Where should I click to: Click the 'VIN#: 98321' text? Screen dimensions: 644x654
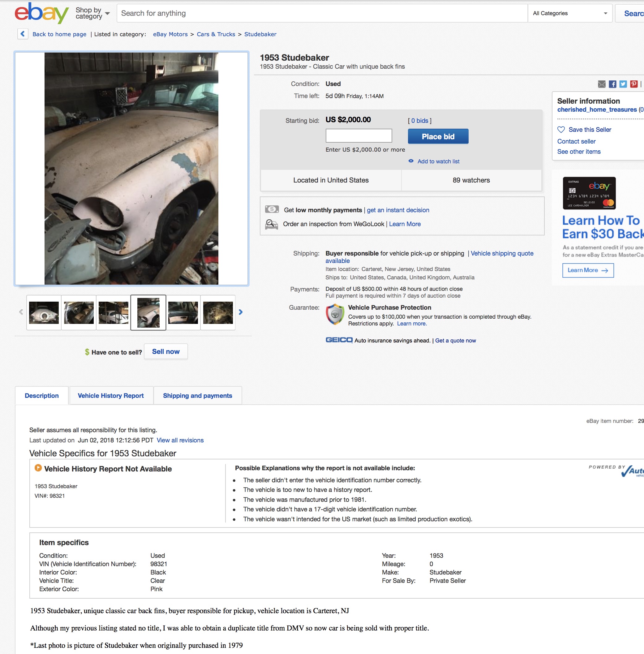click(x=49, y=496)
